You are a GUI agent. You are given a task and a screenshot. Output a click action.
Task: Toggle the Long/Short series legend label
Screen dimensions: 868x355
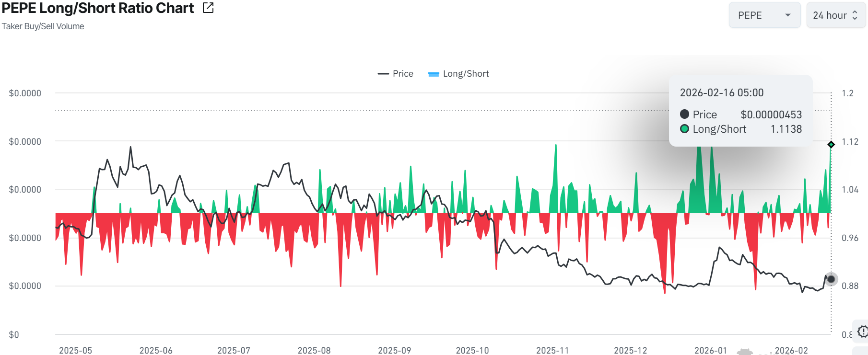tap(466, 74)
